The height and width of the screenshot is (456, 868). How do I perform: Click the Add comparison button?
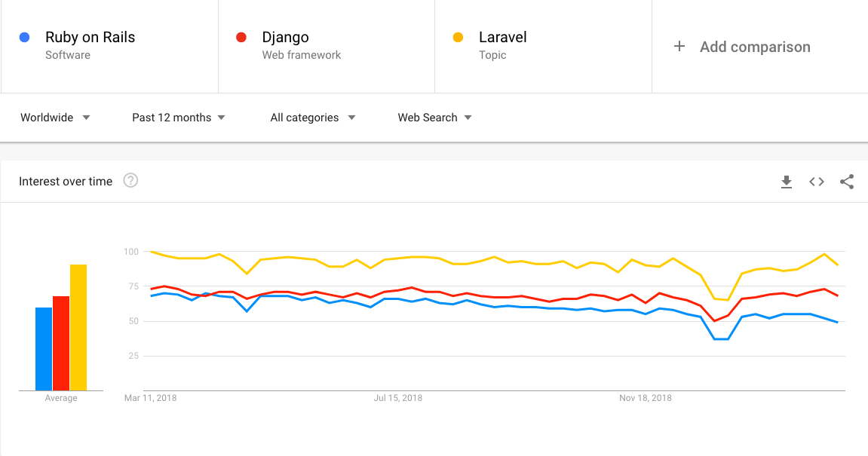click(x=754, y=47)
